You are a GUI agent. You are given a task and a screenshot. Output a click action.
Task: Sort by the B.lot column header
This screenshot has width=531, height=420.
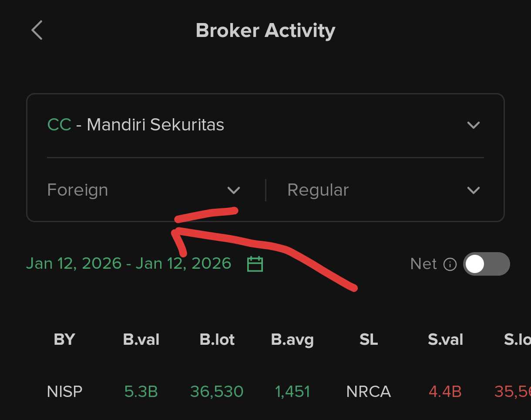tap(217, 340)
